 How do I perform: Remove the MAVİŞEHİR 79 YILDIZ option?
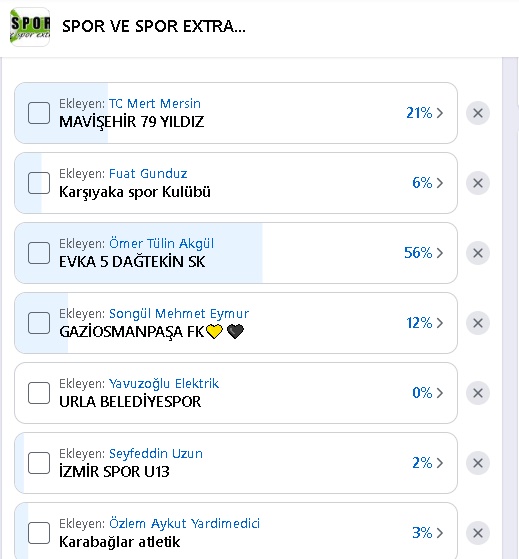click(478, 113)
